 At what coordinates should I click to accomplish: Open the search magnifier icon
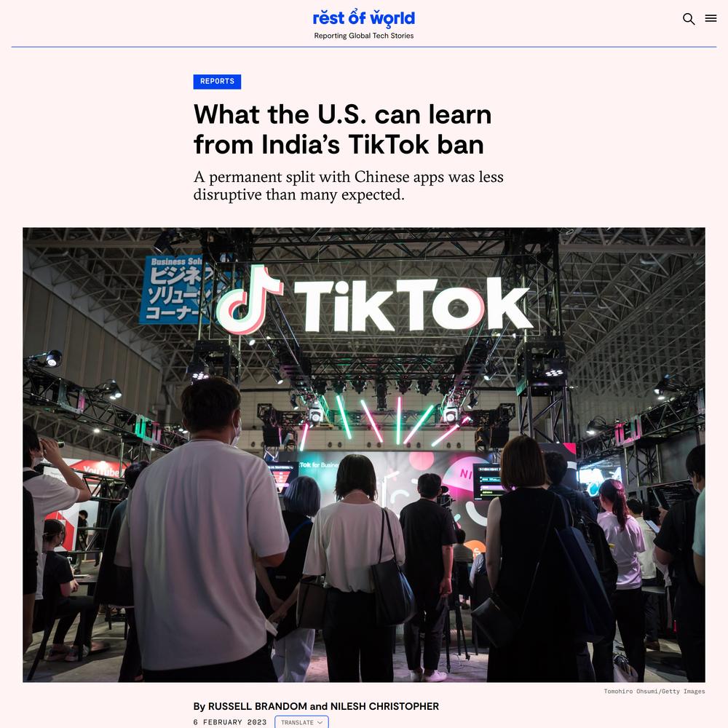coord(689,19)
